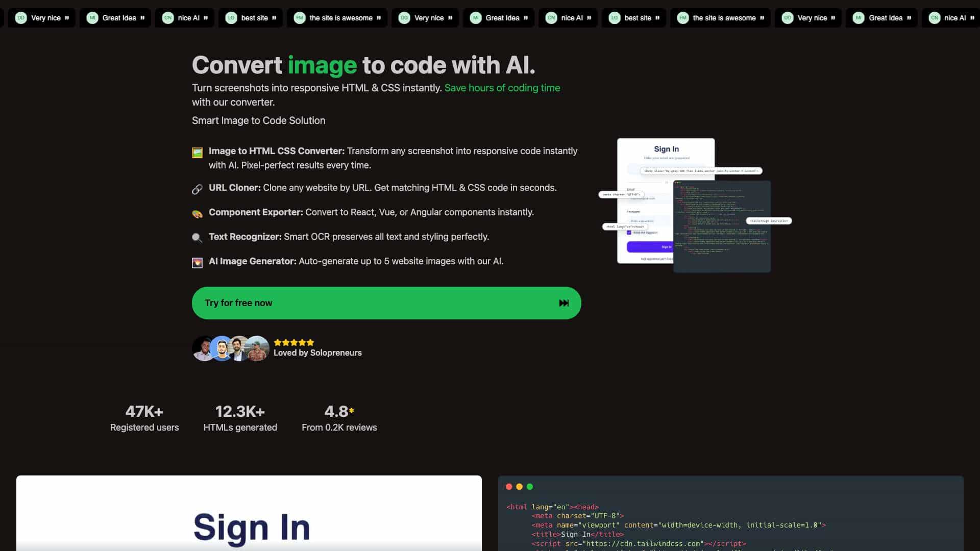Click the chain link icon next to URL Cloner

pos(197,189)
